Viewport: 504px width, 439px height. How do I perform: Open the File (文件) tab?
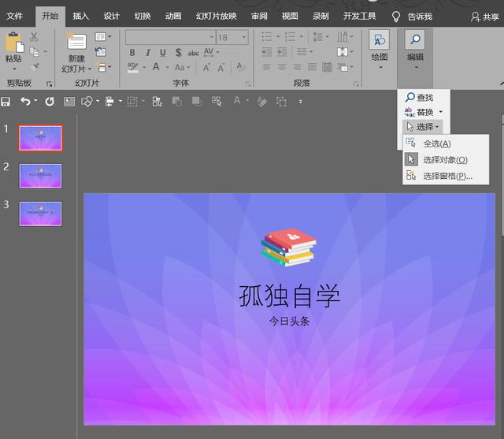tap(14, 16)
